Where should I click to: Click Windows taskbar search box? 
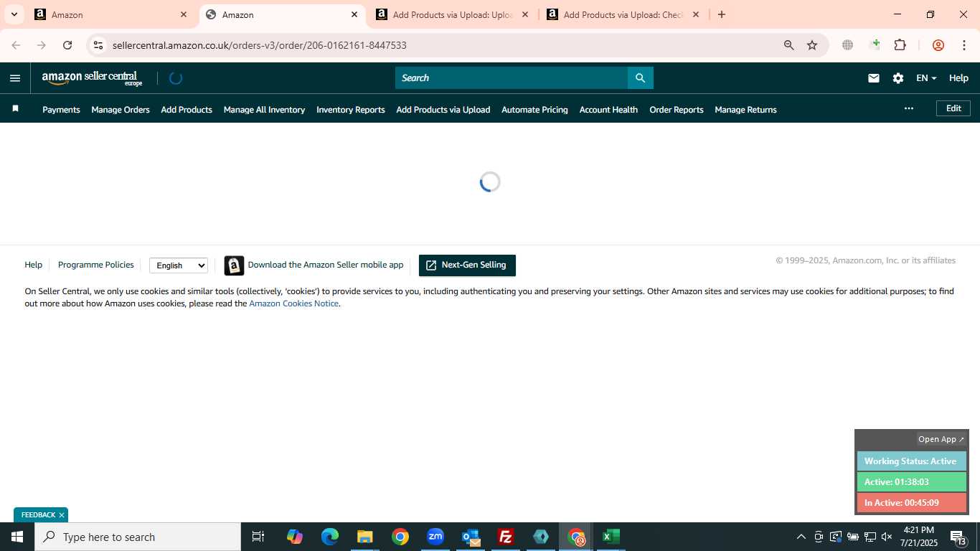tap(138, 537)
